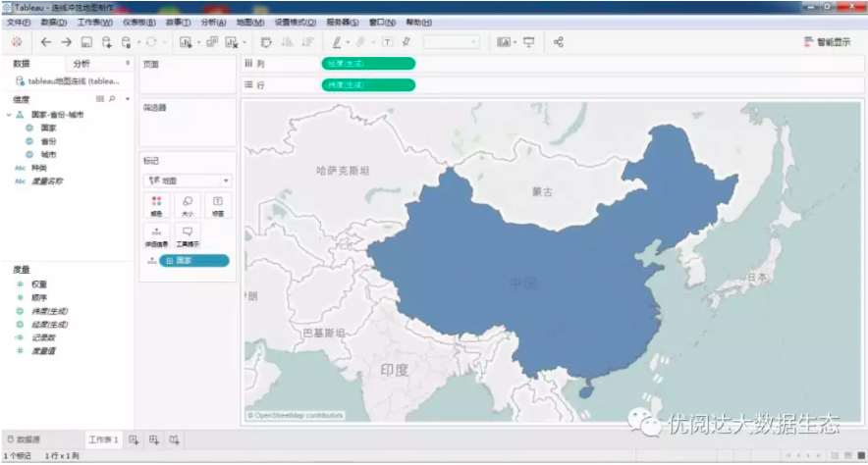Viewport: 868px width, 465px height.
Task: Click the presentation mode icon
Action: click(x=529, y=42)
